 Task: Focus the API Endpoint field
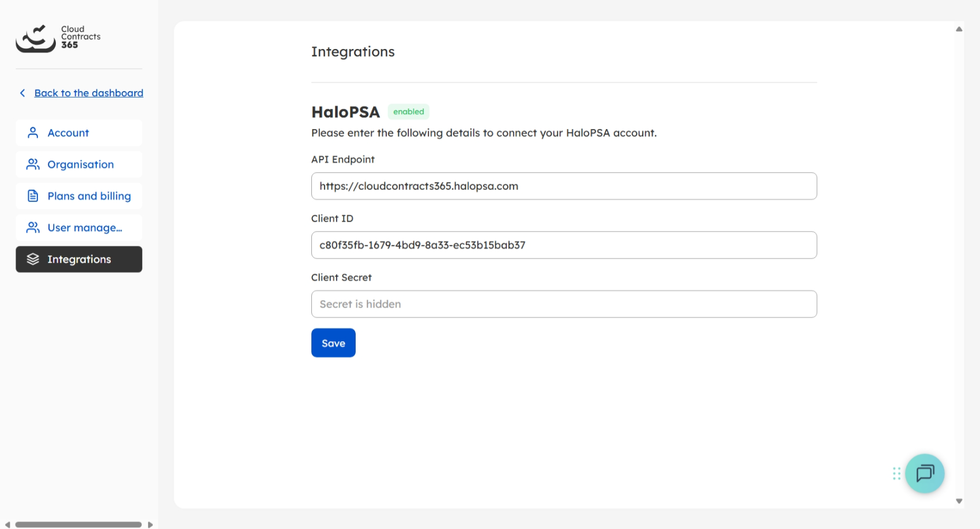[x=564, y=186]
